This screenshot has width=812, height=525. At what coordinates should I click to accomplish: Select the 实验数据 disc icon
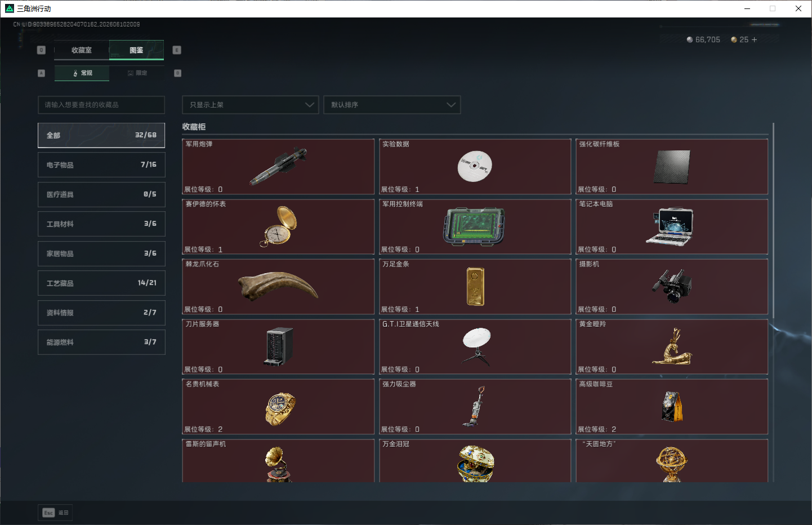475,166
